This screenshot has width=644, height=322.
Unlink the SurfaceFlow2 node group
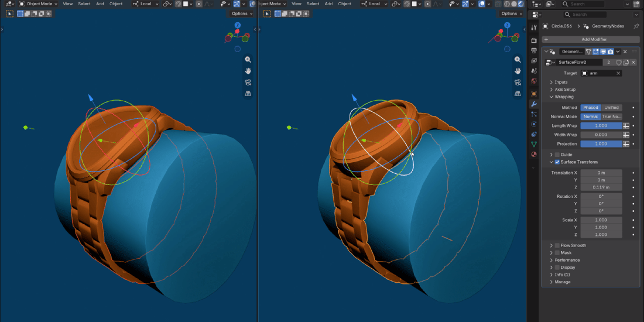pyautogui.click(x=633, y=63)
